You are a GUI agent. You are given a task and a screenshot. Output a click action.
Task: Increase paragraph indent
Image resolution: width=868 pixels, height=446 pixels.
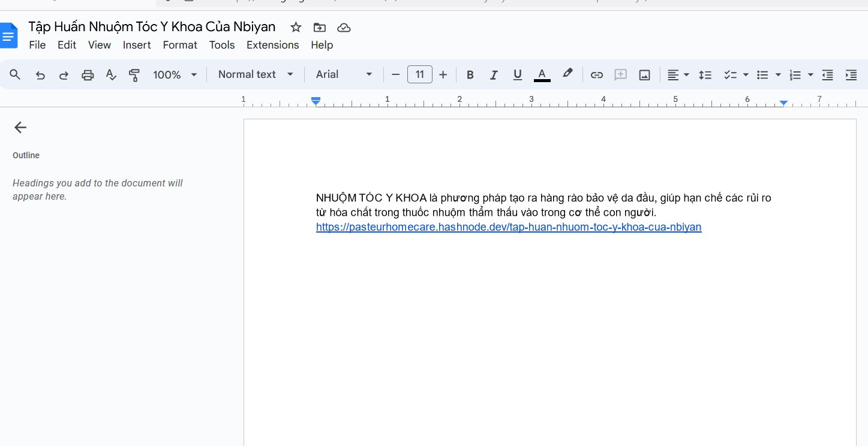pos(851,75)
